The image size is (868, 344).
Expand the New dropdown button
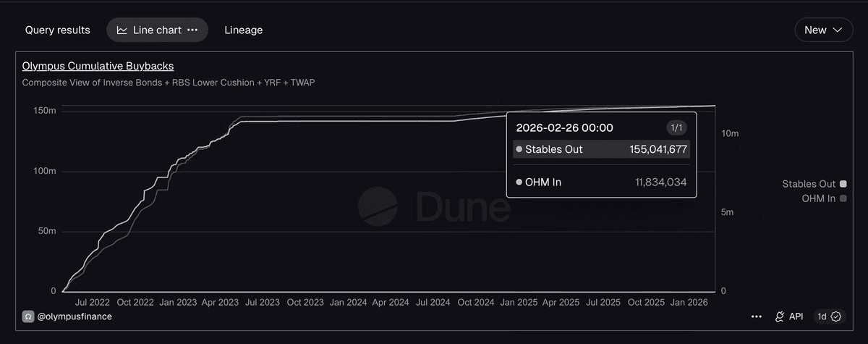click(x=823, y=30)
